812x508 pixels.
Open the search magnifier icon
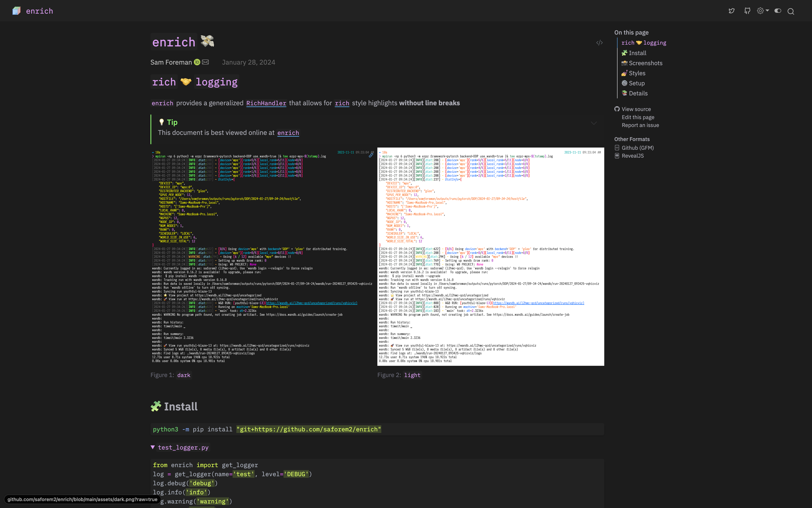[791, 11]
